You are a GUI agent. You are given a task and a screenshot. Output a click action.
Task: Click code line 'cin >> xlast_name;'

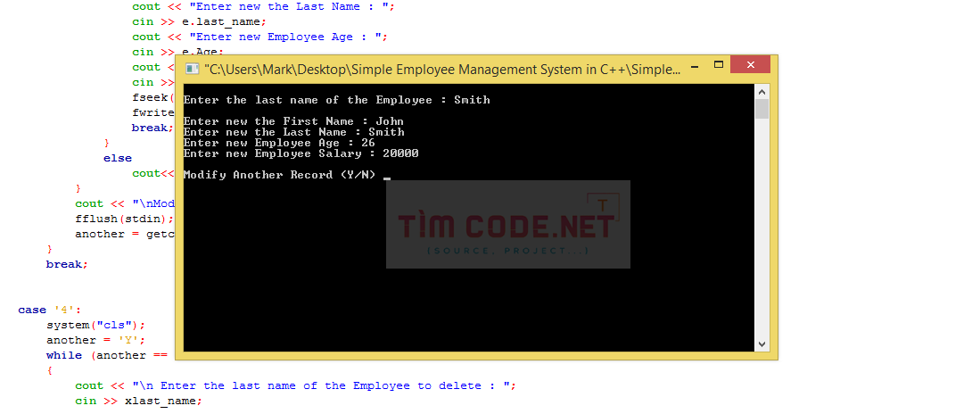click(138, 401)
